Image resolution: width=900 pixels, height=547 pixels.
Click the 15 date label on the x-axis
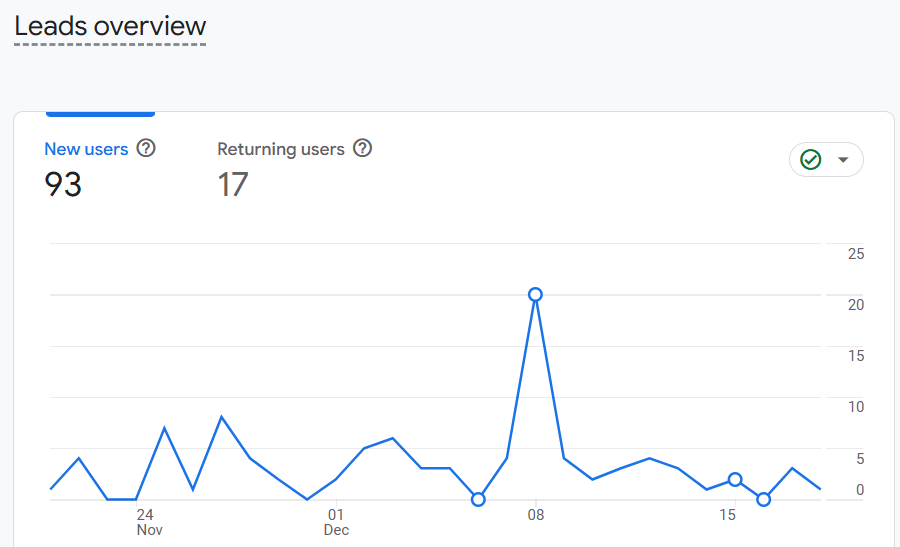point(728,515)
